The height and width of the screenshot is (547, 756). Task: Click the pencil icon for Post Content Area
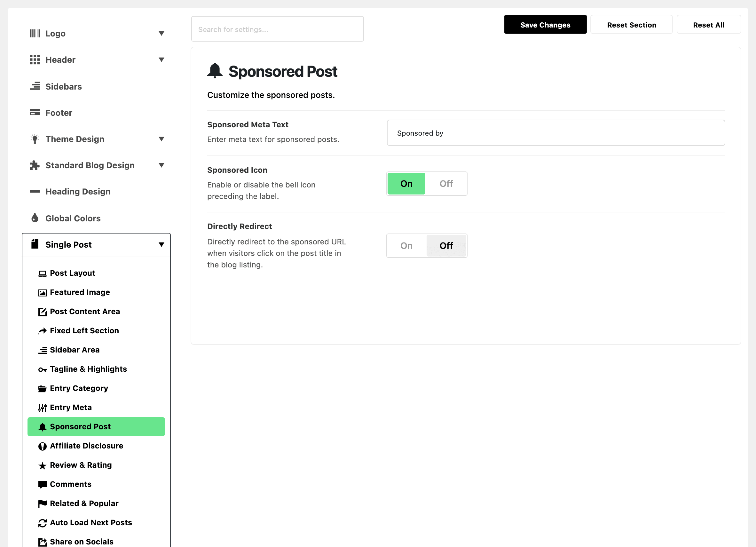(42, 312)
